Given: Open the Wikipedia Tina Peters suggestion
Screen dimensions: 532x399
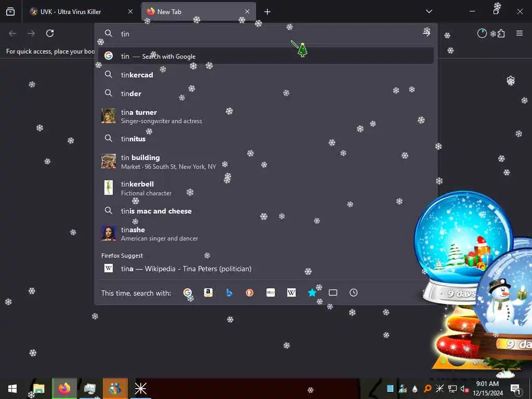Looking at the screenshot, I should 265,269.
